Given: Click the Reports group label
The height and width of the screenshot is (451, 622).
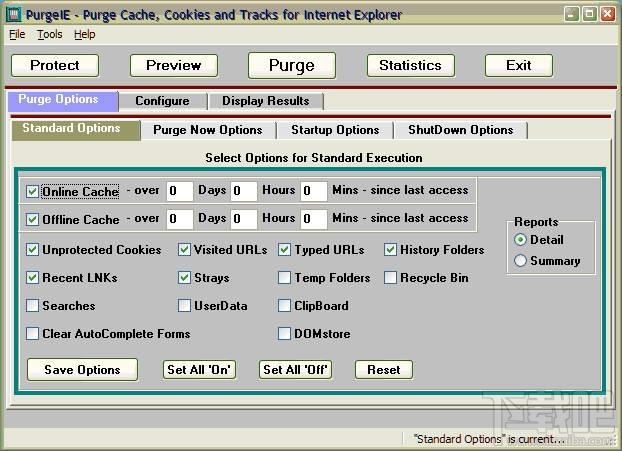Looking at the screenshot, I should [x=536, y=222].
